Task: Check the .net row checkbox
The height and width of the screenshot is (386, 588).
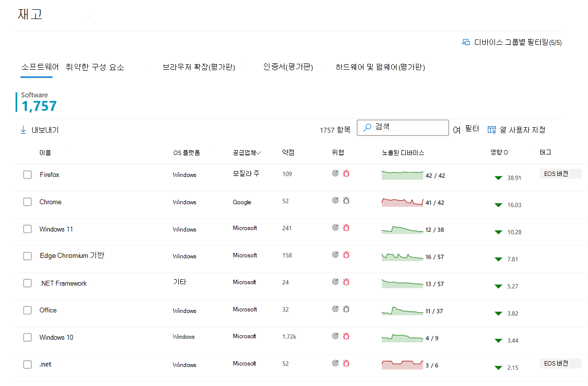Action: coord(28,365)
